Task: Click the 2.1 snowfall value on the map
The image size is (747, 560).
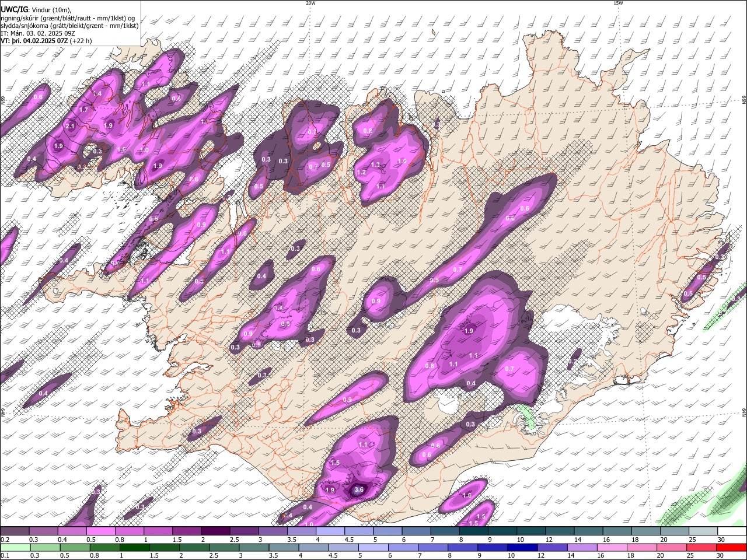Action: click(x=70, y=126)
